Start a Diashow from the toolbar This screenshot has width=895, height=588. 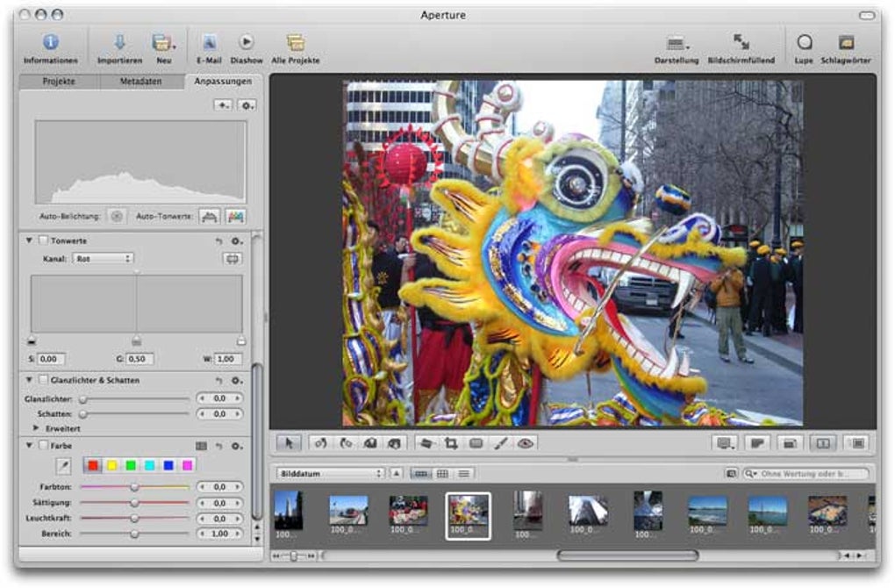[247, 43]
